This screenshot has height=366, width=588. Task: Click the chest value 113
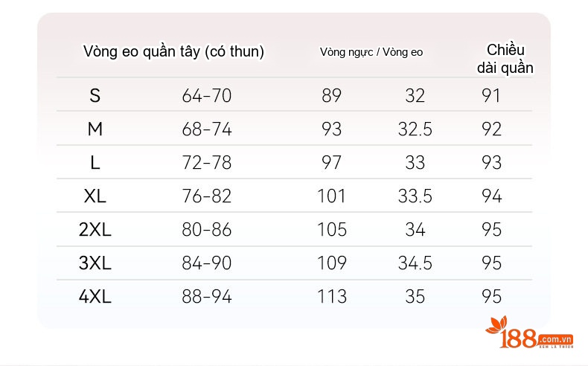[x=332, y=297]
